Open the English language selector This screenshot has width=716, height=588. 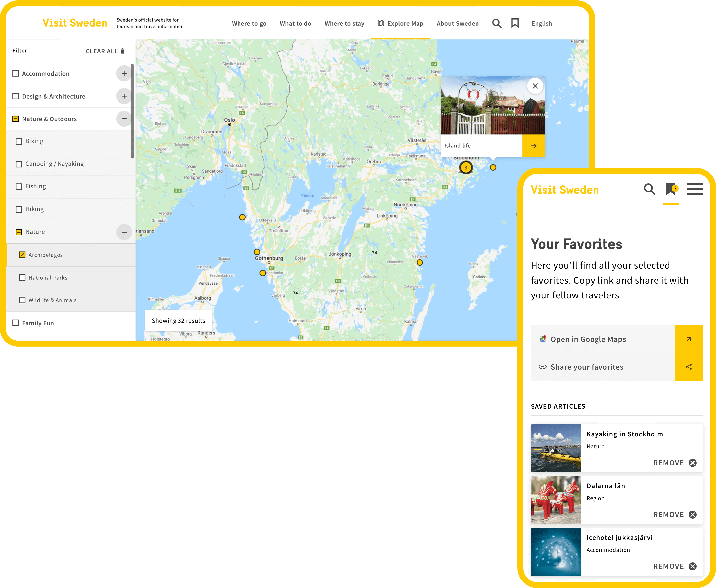pos(541,23)
